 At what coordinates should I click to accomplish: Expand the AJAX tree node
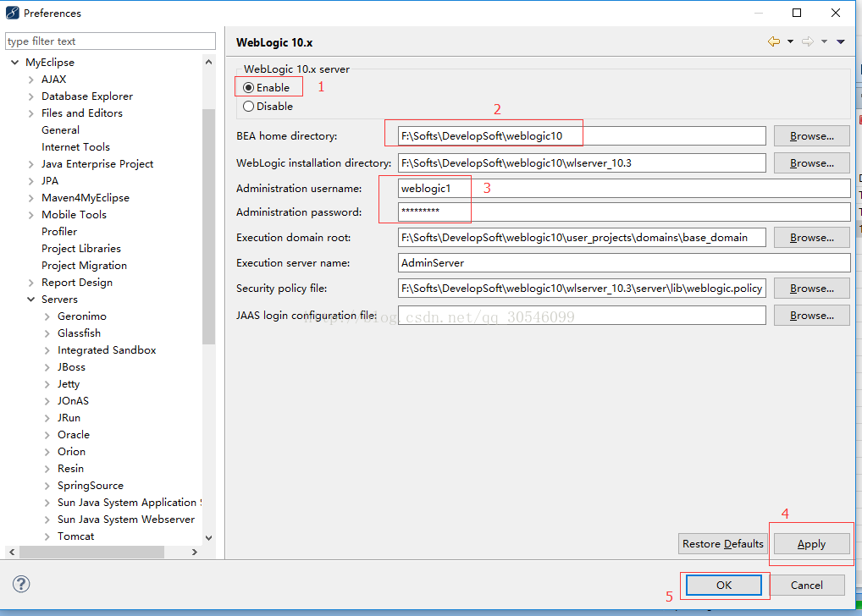pyautogui.click(x=30, y=80)
